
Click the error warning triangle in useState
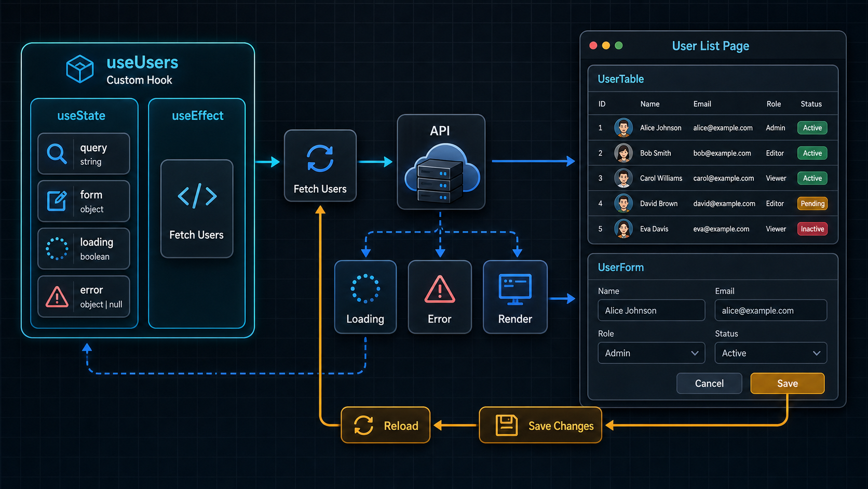click(x=57, y=297)
